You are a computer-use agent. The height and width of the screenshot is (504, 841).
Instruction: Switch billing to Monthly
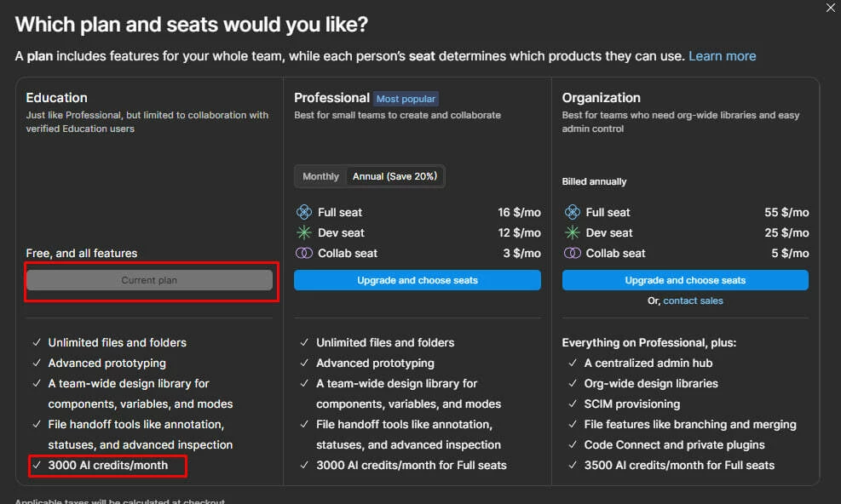(320, 176)
